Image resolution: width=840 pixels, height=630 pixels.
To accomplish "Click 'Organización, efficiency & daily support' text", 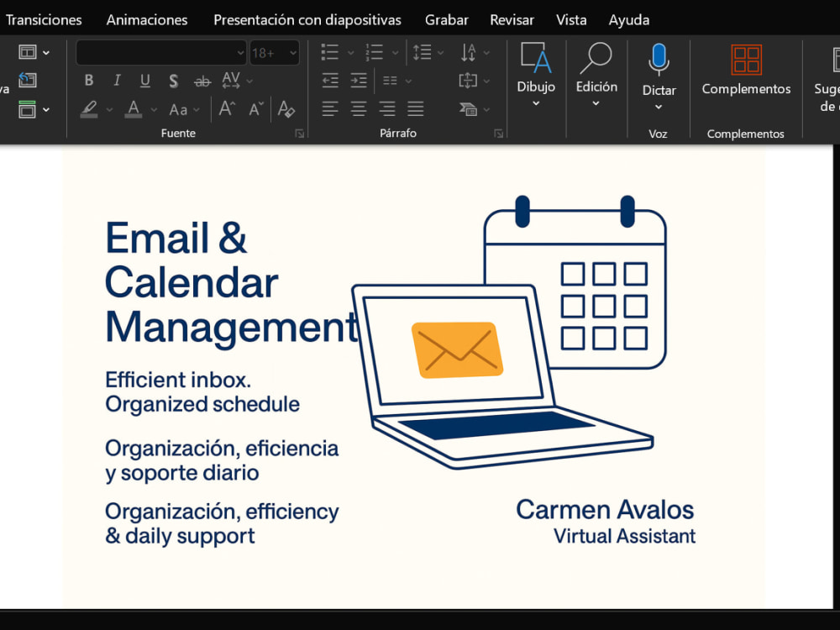I will pyautogui.click(x=222, y=523).
